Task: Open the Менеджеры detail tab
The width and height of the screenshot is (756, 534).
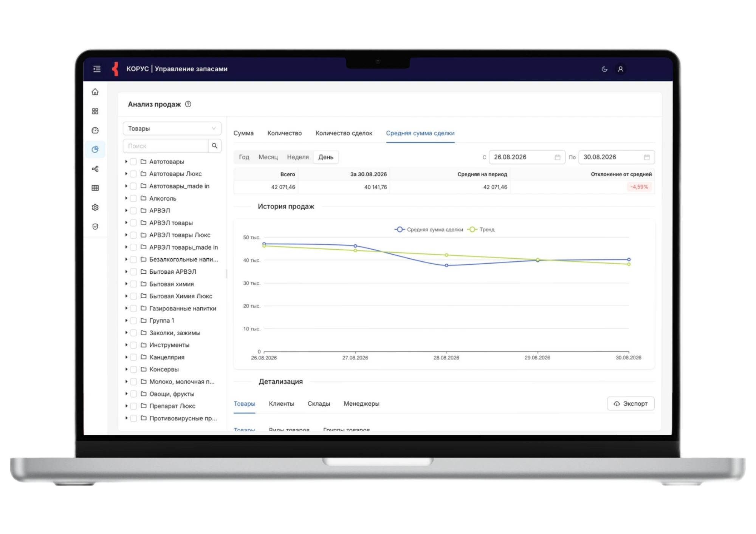Action: (361, 404)
